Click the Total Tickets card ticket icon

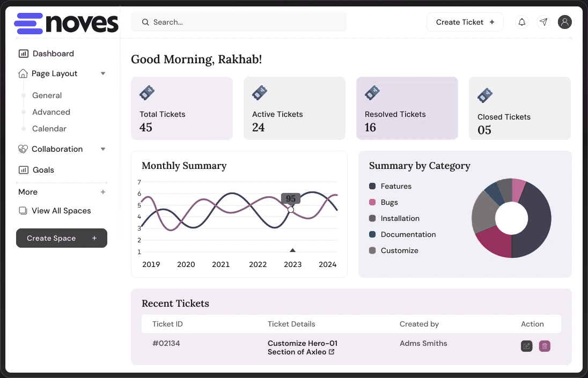tap(147, 93)
